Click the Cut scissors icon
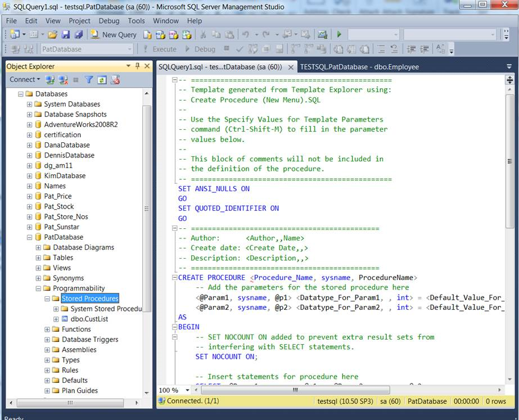519x420 pixels. coord(203,34)
